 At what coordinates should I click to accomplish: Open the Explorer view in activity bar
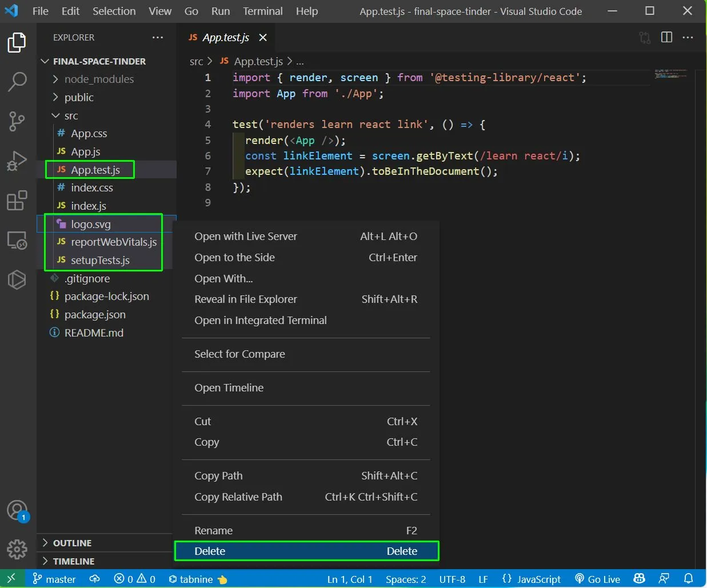click(x=17, y=43)
